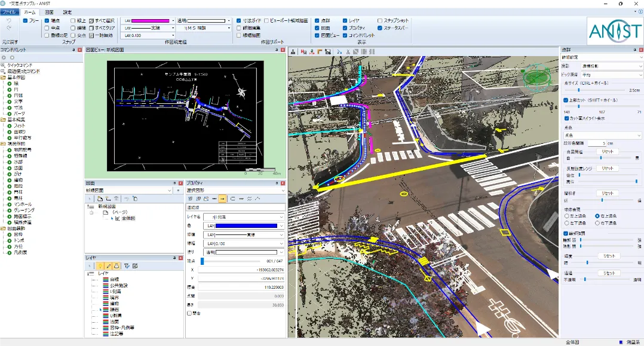Click the printer icon in レイヤ panel toolbar

point(116,266)
